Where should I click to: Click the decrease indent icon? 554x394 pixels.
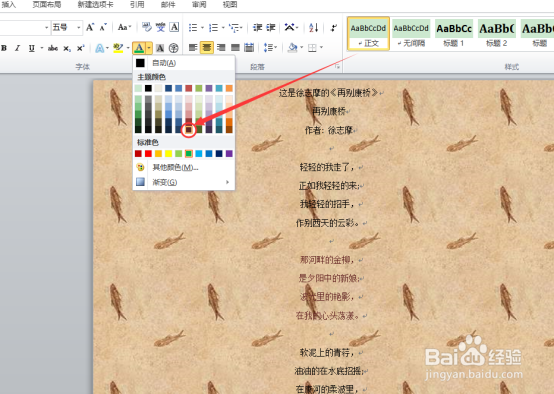point(258,28)
